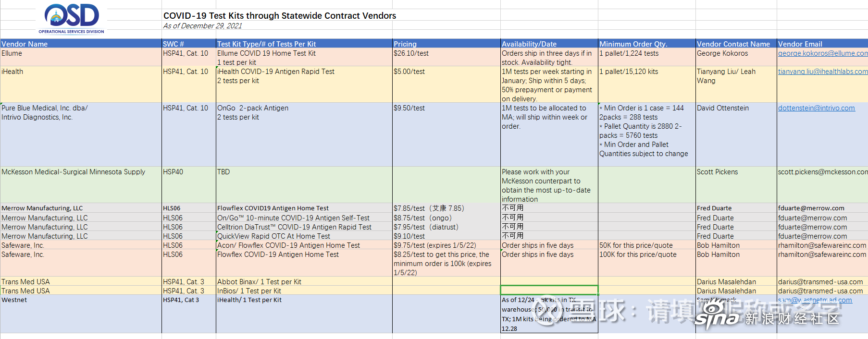Select the 'Min Order is 1 case = 144 2packs' cell
The width and height of the screenshot is (868, 339).
pos(647,134)
